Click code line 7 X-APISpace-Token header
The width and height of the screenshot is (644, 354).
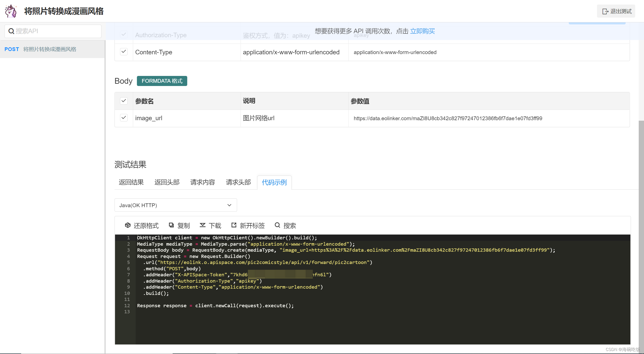click(237, 275)
